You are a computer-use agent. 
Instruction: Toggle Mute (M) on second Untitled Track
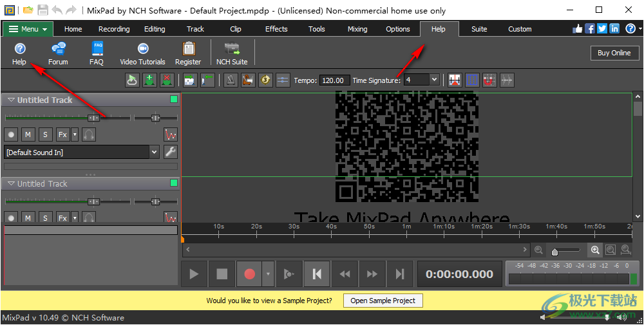point(28,217)
